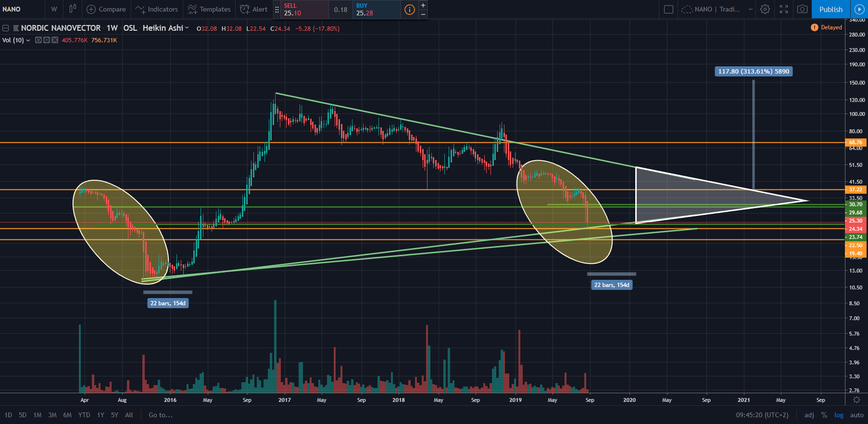
Task: Grab the trading panel drag handle
Action: tap(277, 10)
